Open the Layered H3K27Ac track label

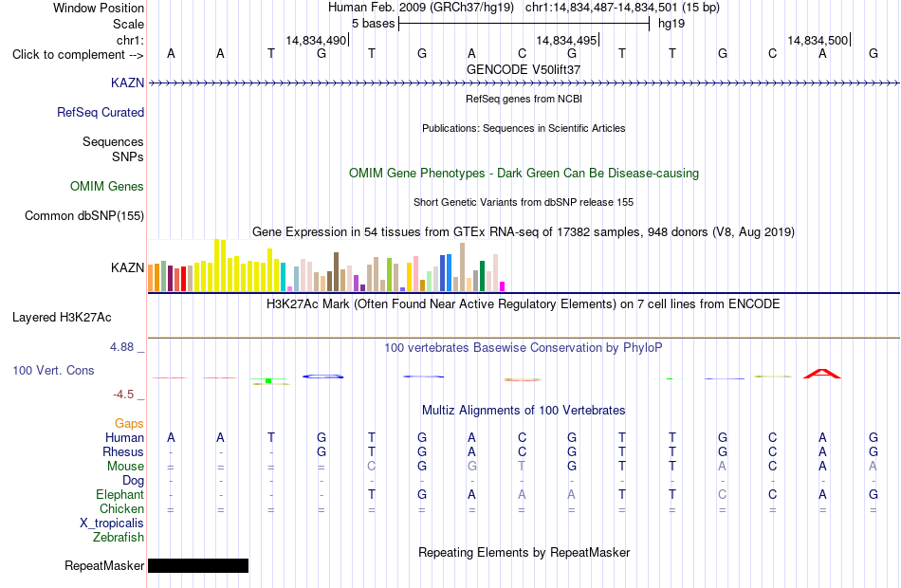(x=62, y=318)
